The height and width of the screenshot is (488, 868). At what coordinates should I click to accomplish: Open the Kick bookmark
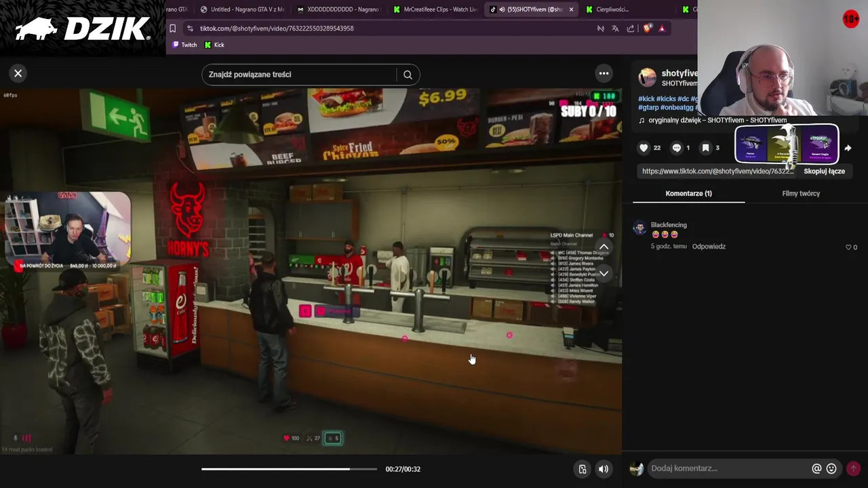pyautogui.click(x=214, y=45)
